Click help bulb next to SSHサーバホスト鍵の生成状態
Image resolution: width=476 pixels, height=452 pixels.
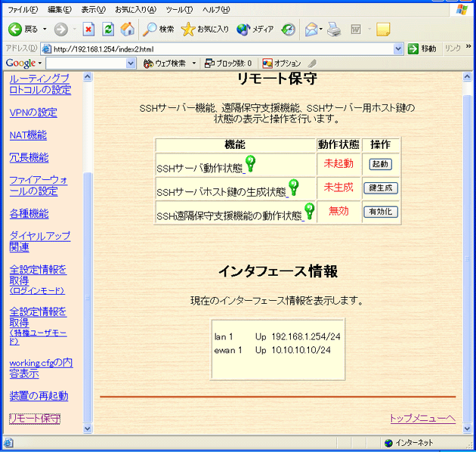click(293, 187)
